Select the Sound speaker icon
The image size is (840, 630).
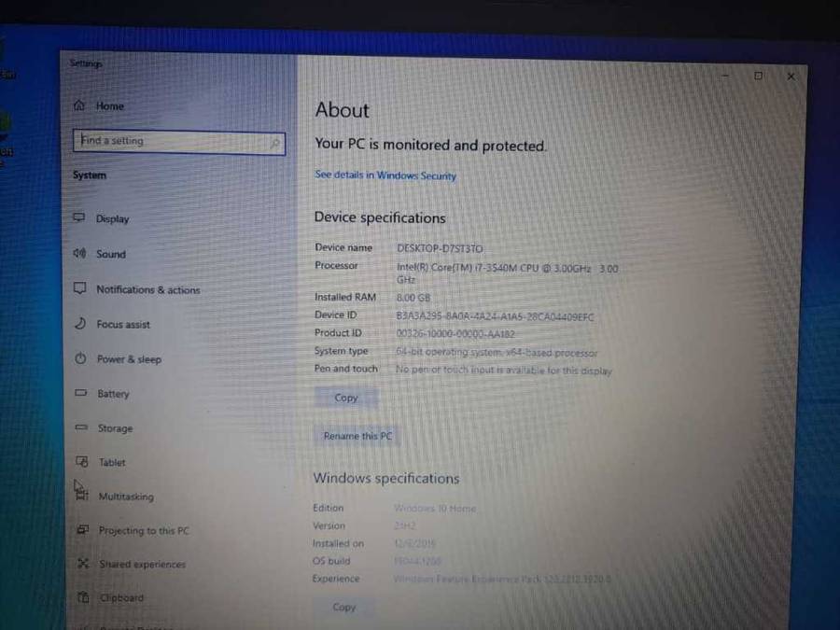click(79, 254)
